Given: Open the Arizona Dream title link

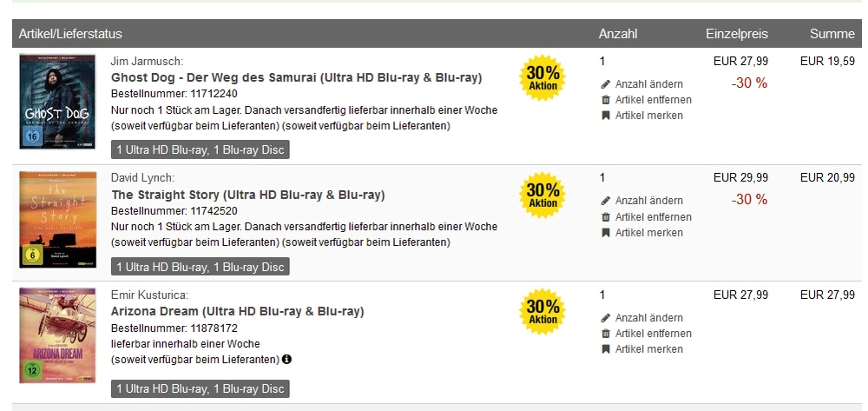Looking at the screenshot, I should pos(238,311).
